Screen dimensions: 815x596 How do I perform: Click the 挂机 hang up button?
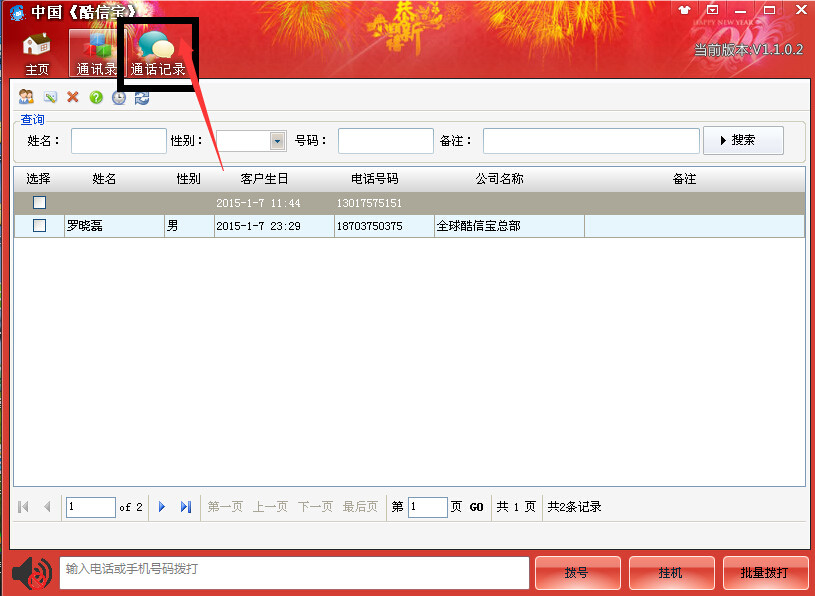click(671, 573)
